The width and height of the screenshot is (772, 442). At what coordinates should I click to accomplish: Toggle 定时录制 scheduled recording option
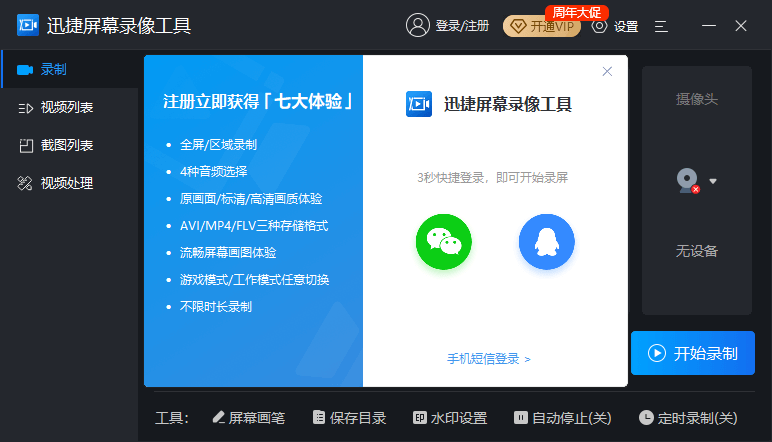(x=688, y=418)
